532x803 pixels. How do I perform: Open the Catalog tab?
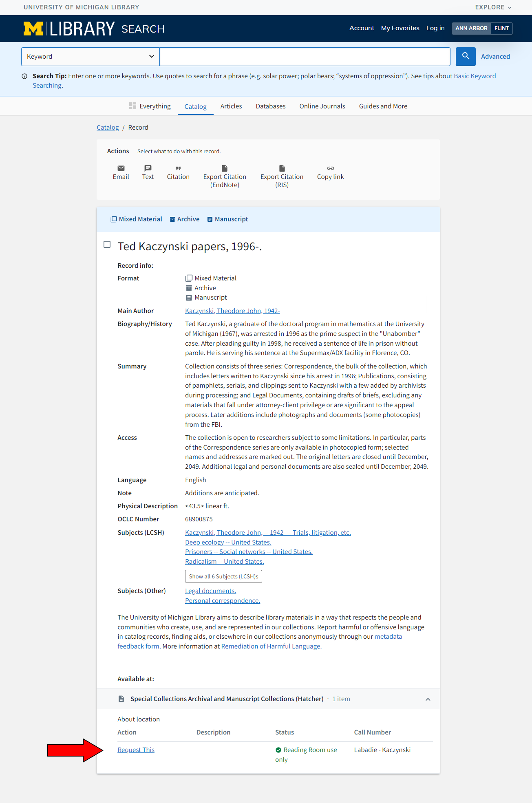(196, 106)
